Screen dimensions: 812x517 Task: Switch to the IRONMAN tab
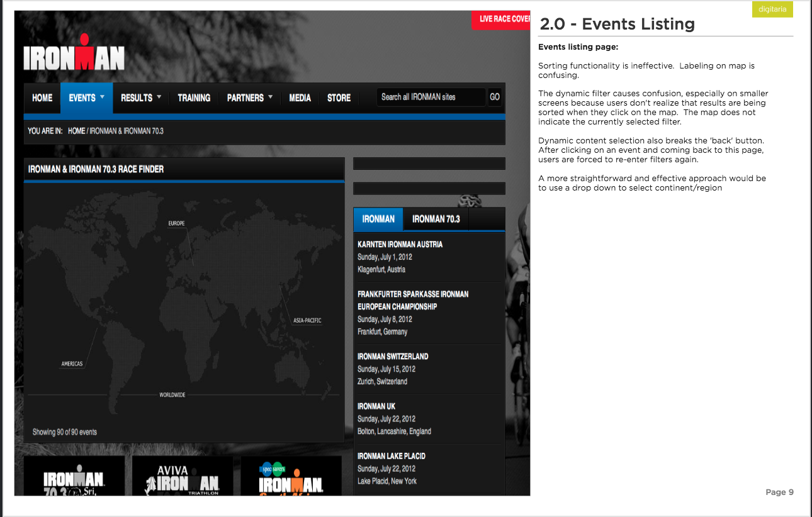[378, 219]
